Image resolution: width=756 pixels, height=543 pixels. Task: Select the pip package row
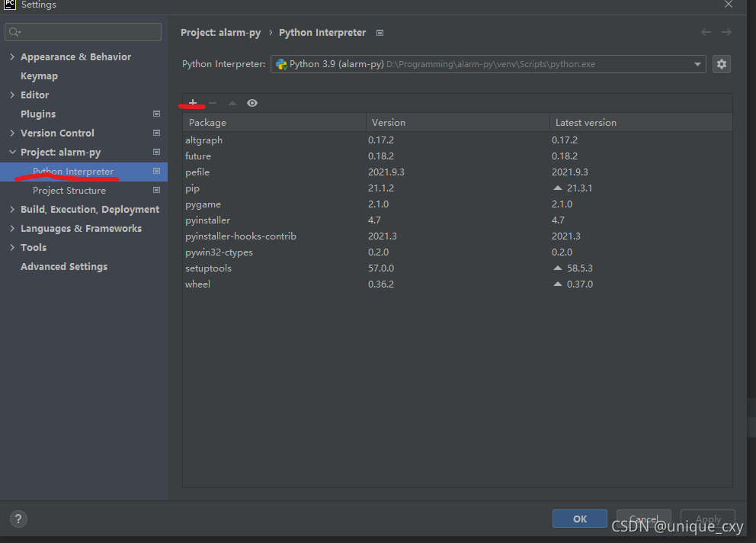coord(457,188)
